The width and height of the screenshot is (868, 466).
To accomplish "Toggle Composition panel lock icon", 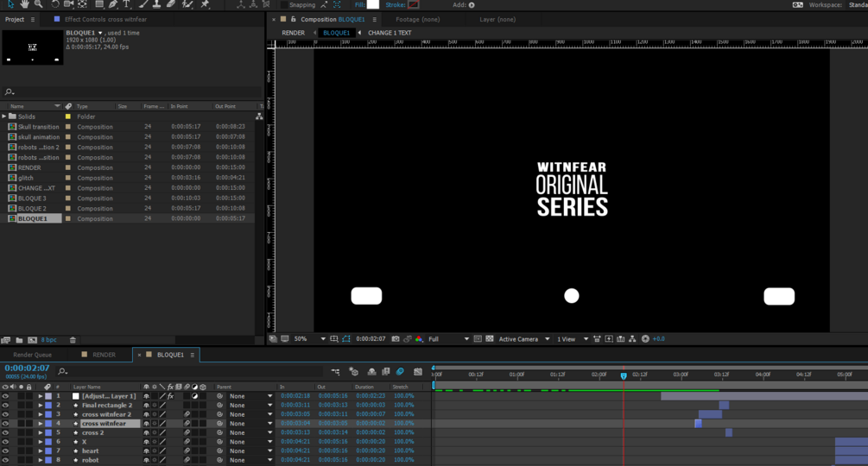I will click(294, 19).
